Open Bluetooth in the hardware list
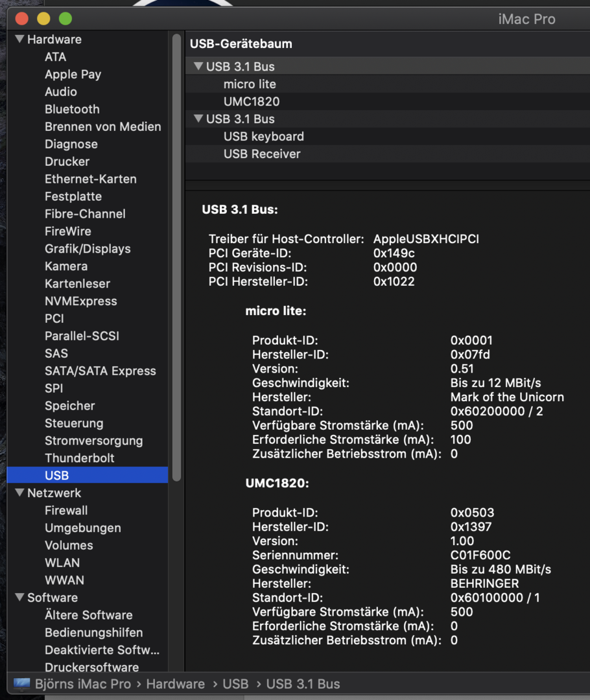 point(72,110)
